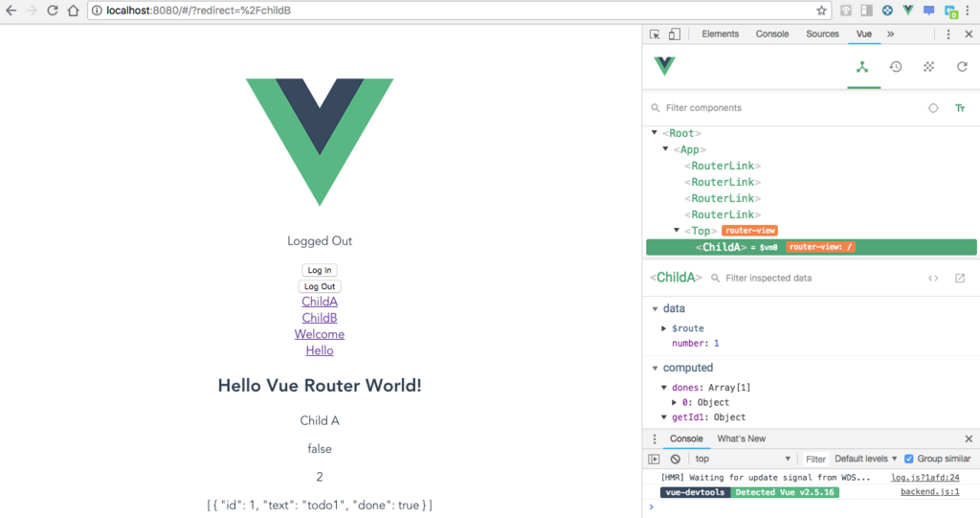Open the browser home page icon

click(x=73, y=11)
